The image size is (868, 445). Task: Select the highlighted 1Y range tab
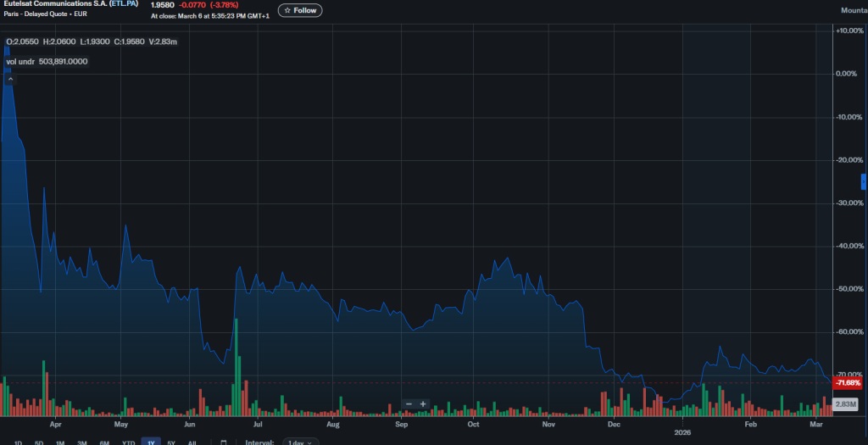(x=151, y=442)
